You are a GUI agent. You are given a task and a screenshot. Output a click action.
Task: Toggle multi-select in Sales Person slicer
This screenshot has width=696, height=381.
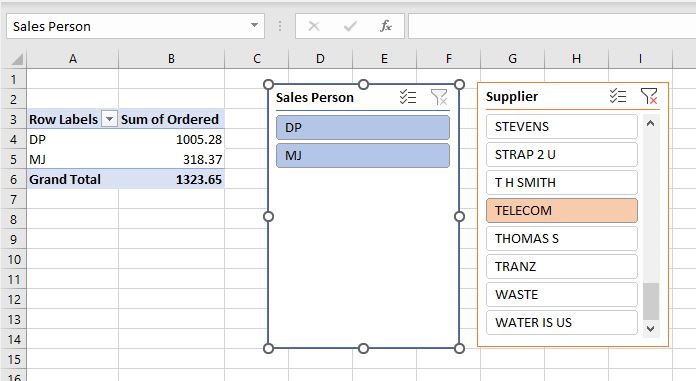(407, 97)
